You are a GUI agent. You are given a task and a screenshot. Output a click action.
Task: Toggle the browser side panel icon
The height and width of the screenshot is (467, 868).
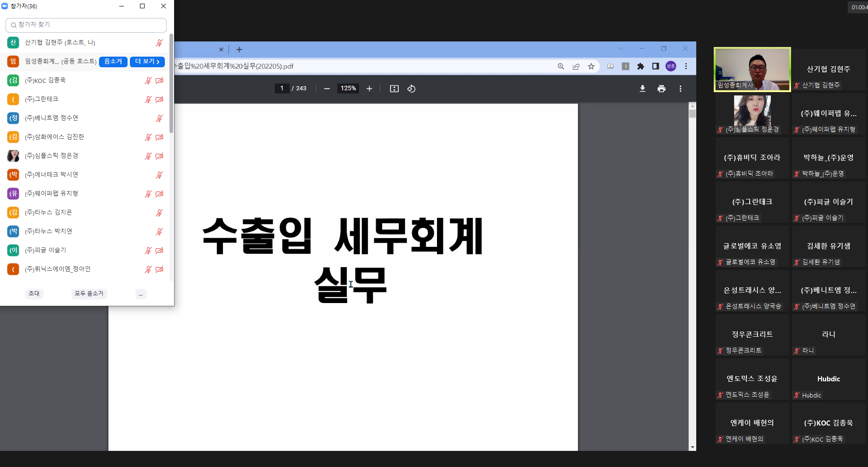pos(656,66)
